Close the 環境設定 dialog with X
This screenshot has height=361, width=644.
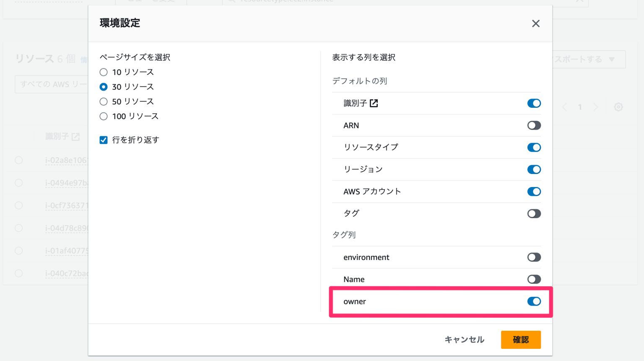(x=535, y=23)
